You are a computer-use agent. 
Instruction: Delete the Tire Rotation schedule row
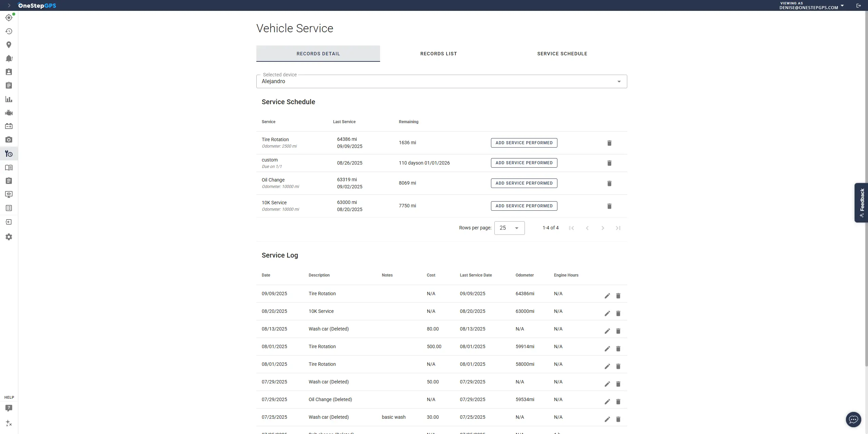point(609,143)
